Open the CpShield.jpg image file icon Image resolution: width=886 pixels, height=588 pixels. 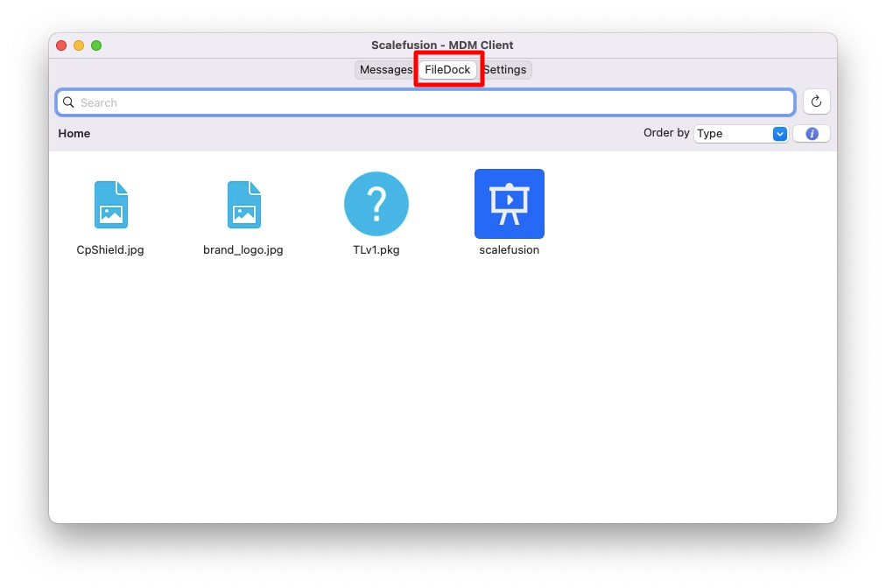coord(110,205)
